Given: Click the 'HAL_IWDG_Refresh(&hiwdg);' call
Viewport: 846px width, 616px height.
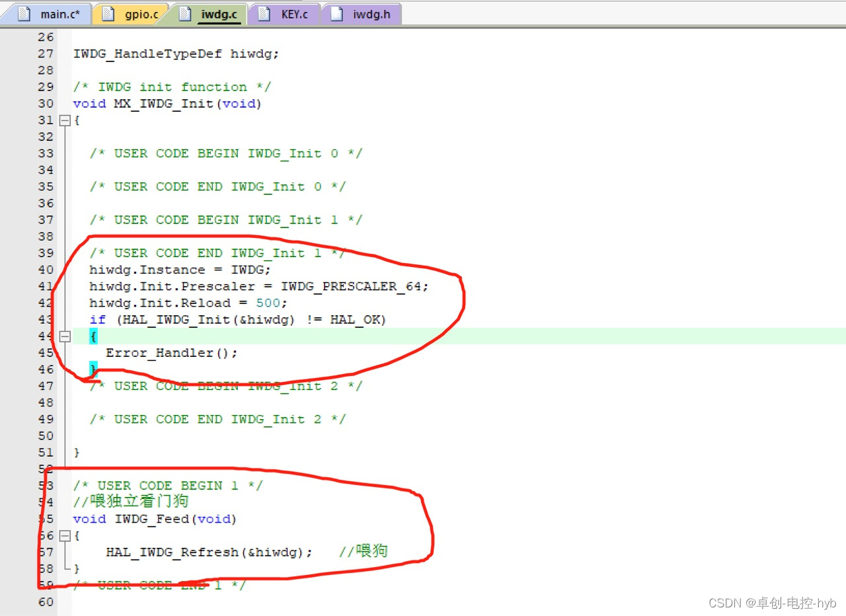Looking at the screenshot, I should click(209, 552).
